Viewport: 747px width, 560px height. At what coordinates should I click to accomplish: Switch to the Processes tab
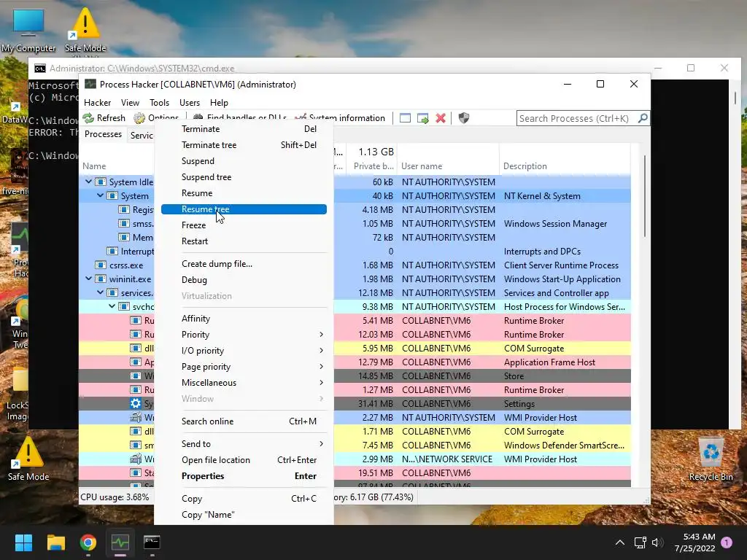[103, 134]
